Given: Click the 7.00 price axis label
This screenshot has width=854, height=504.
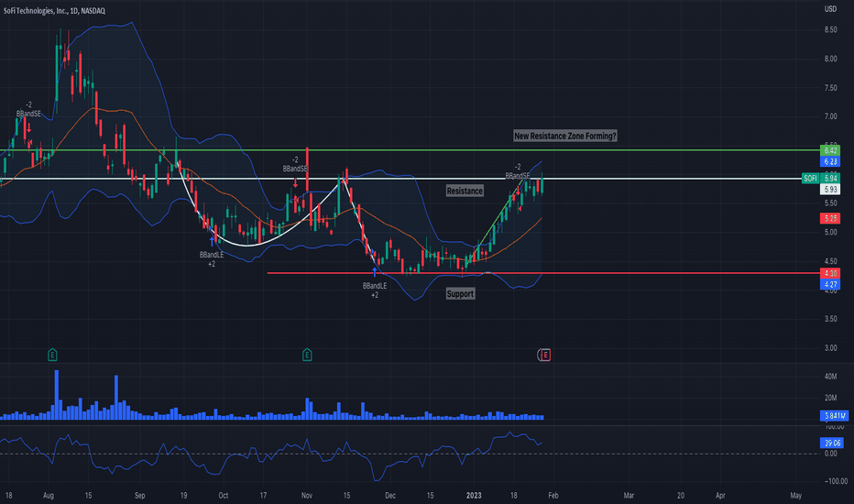Looking at the screenshot, I should coord(830,116).
